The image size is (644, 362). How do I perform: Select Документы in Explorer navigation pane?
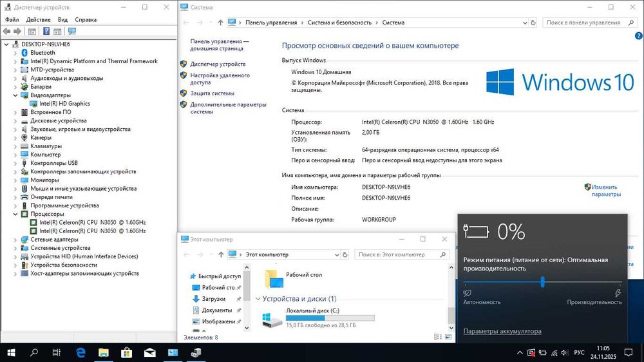tap(216, 310)
